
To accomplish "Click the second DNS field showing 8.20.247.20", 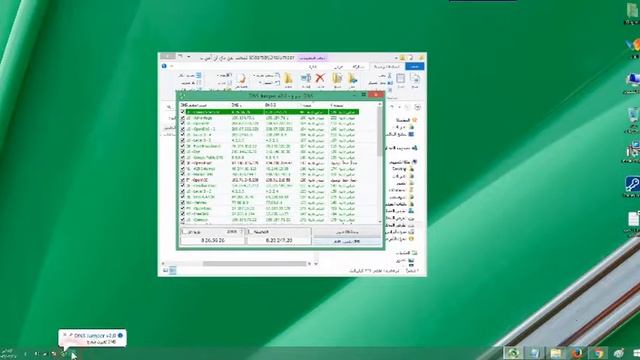I will (279, 241).
